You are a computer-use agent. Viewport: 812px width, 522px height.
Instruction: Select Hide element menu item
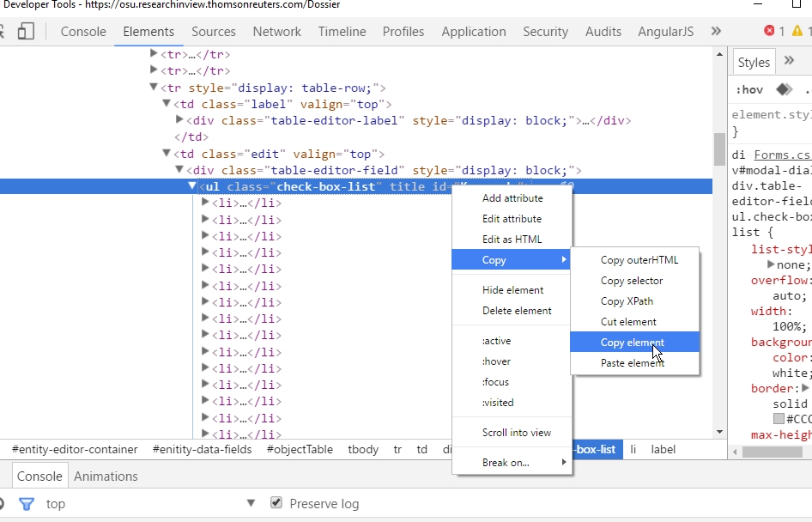[512, 290]
